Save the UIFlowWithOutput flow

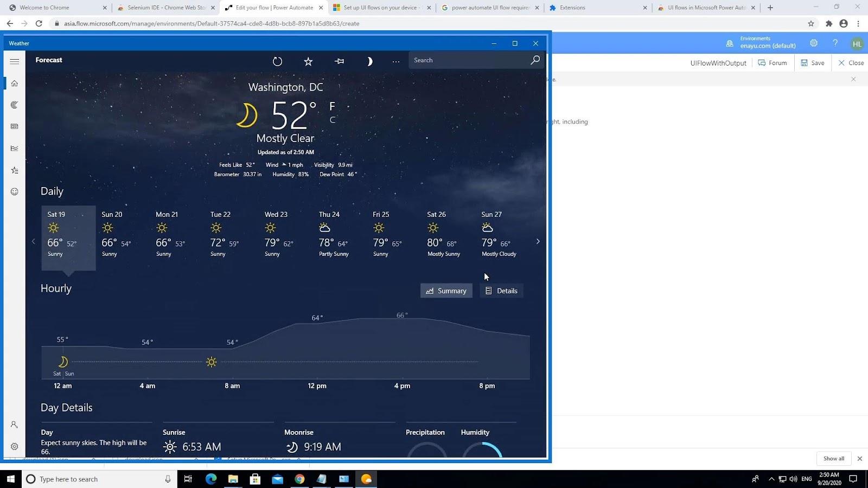813,63
